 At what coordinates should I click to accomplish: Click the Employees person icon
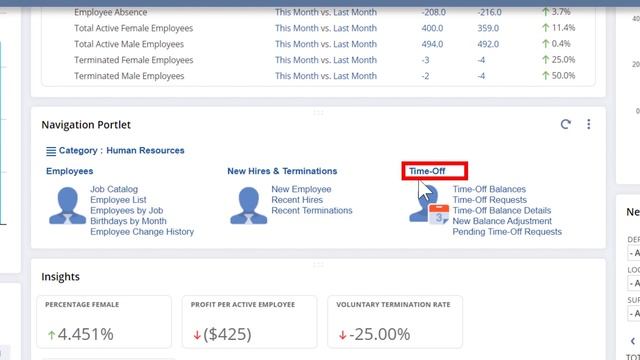coord(67,206)
